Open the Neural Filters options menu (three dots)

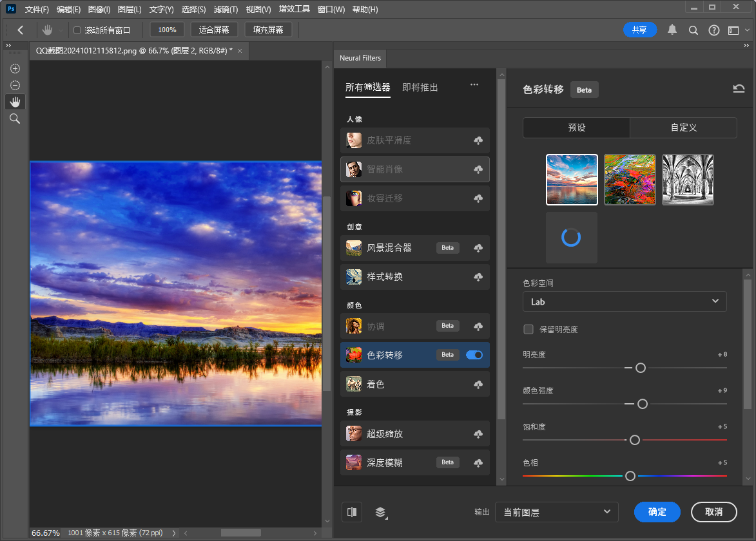point(474,84)
